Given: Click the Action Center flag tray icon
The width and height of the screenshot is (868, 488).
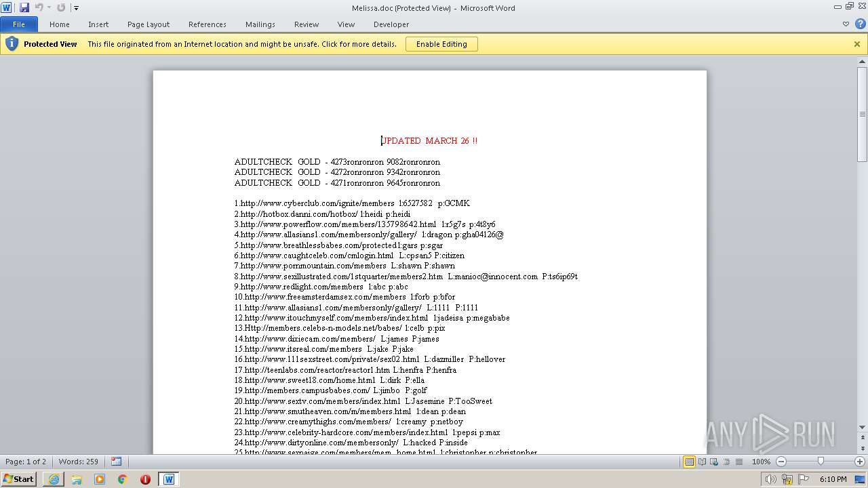Looking at the screenshot, I should point(804,479).
